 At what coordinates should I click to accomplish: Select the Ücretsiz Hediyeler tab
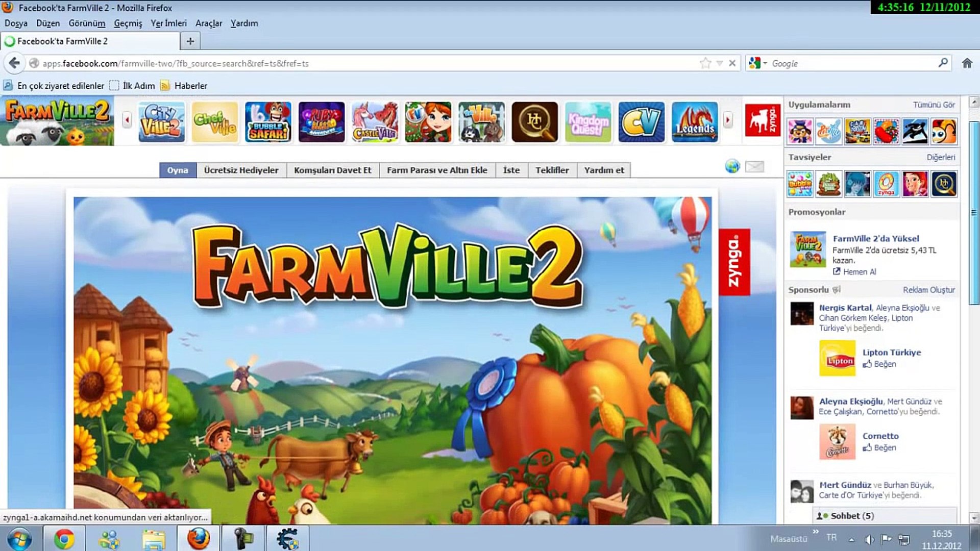(241, 170)
